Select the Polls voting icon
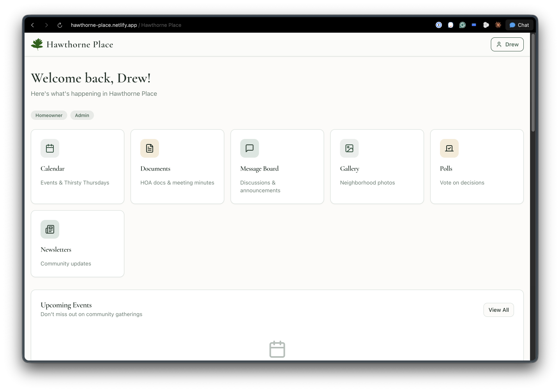This screenshot has width=560, height=392. tap(449, 148)
